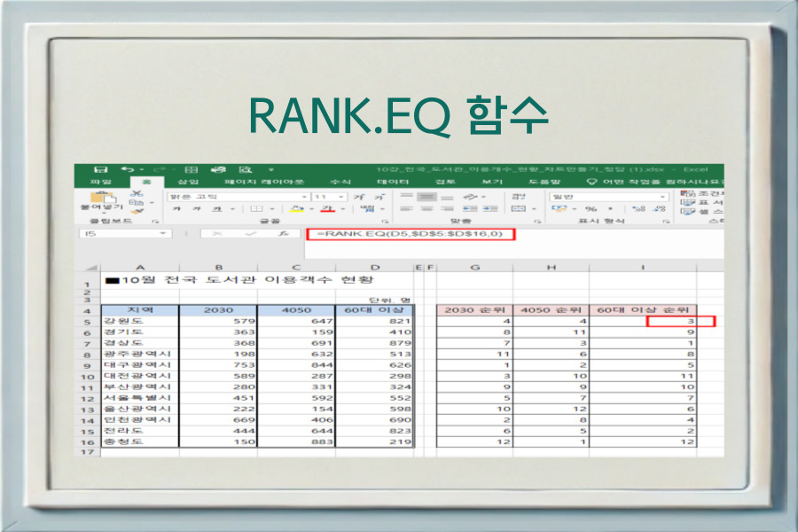The image size is (798, 532).
Task: Switch to the 삽입 ribbon tab
Action: coord(188,182)
